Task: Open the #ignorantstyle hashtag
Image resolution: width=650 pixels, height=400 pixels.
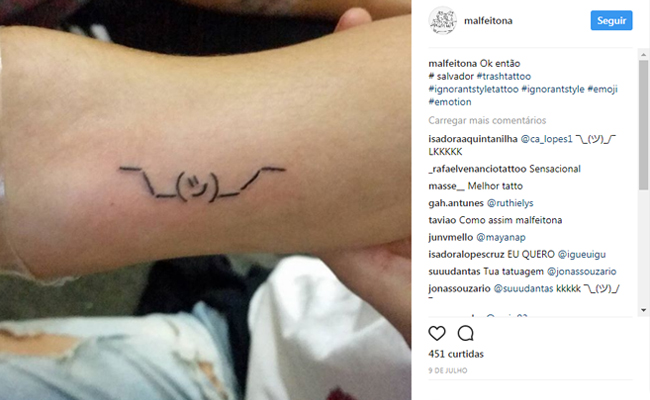Action: coord(553,89)
